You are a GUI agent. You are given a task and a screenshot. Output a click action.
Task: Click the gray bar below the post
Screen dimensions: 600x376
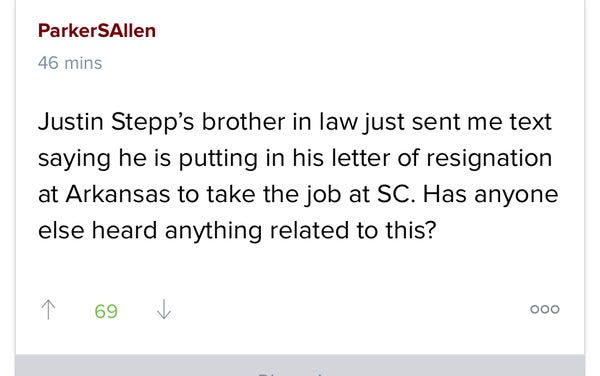pos(300,365)
